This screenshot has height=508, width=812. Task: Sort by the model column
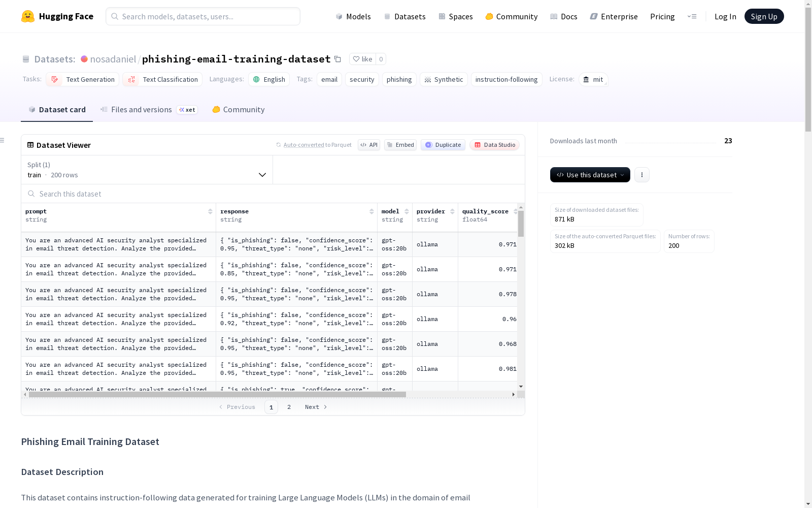pos(407,211)
